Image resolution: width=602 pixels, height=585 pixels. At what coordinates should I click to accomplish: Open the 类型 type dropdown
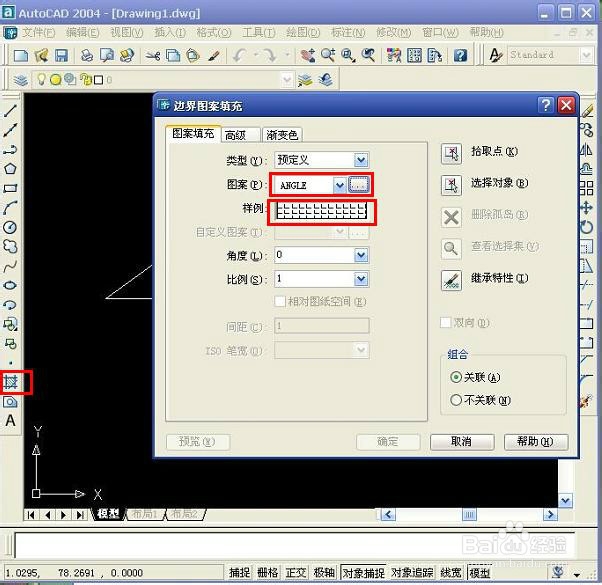(x=361, y=160)
